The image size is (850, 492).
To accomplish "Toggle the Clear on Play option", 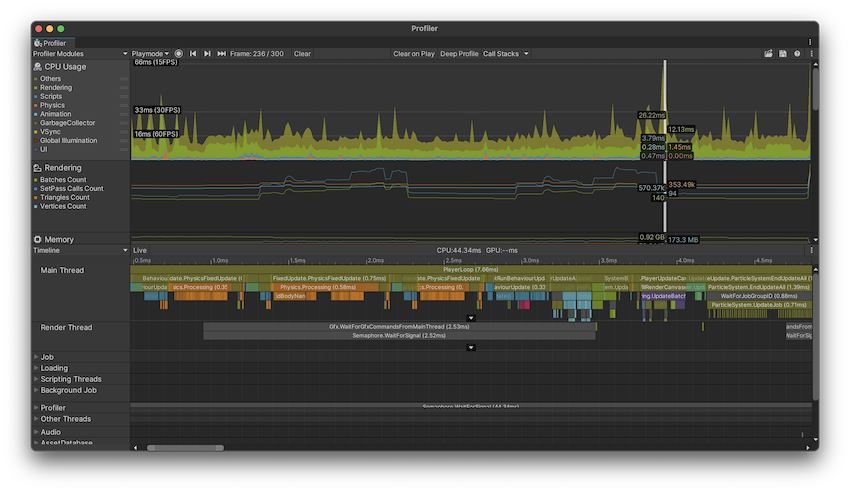I will pyautogui.click(x=414, y=54).
